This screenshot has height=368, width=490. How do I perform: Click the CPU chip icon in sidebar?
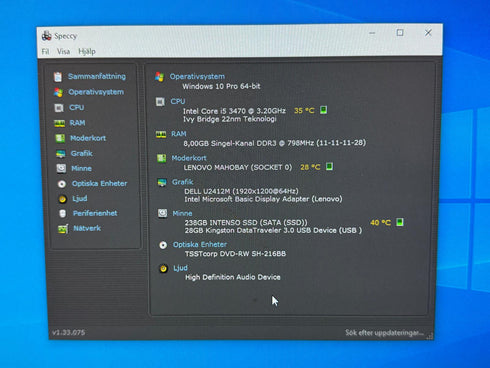pyautogui.click(x=59, y=108)
